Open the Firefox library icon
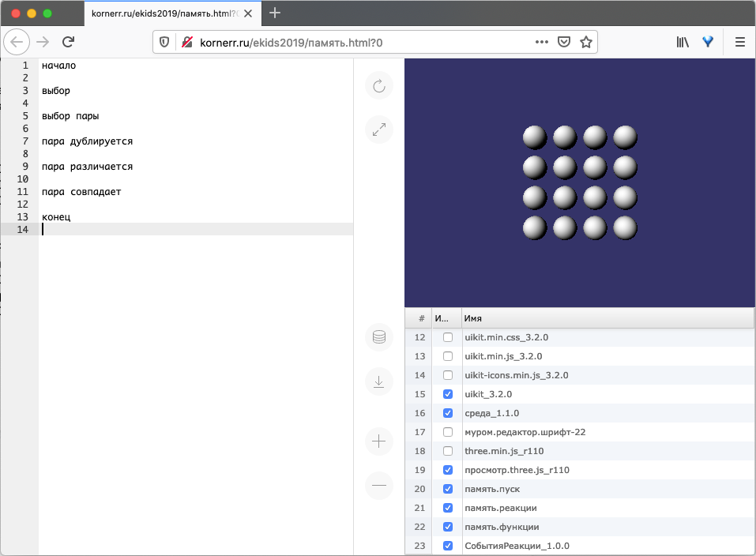The width and height of the screenshot is (756, 556). 683,42
